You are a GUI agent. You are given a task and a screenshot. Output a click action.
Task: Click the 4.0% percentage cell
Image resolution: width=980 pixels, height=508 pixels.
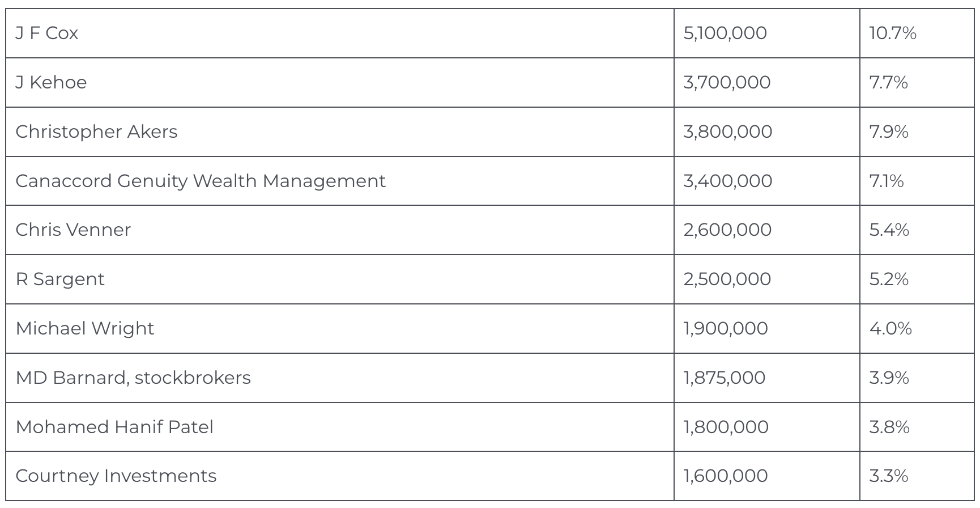click(890, 328)
